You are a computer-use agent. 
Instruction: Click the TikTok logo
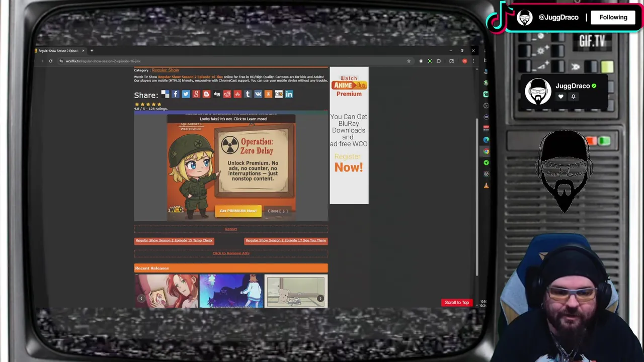coord(499,17)
